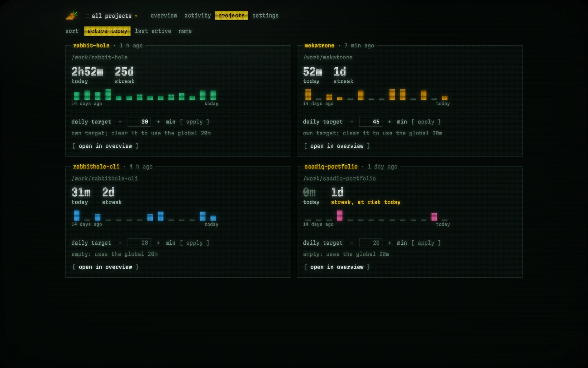Open the mekatrone project title
The image size is (588, 368).
coord(319,45)
